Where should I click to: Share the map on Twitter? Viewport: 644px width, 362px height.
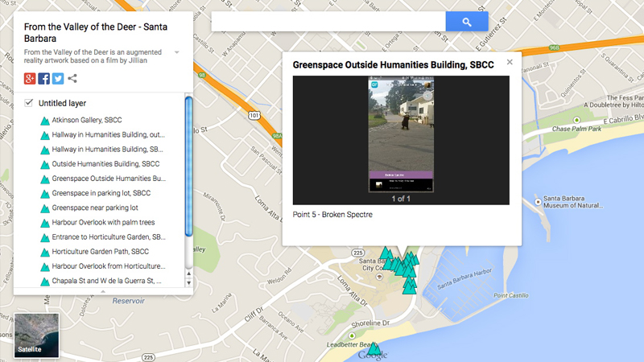click(57, 78)
